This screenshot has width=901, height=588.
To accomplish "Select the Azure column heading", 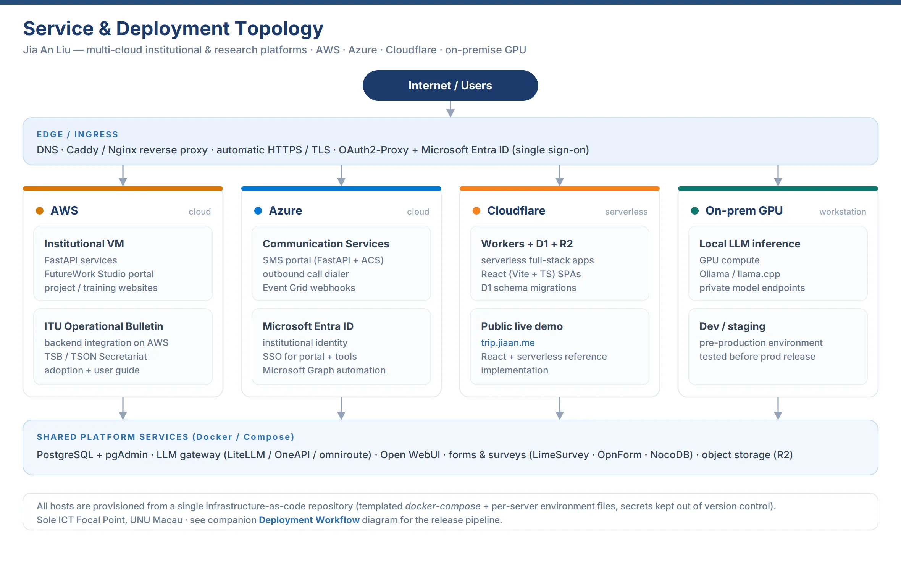I will point(286,211).
